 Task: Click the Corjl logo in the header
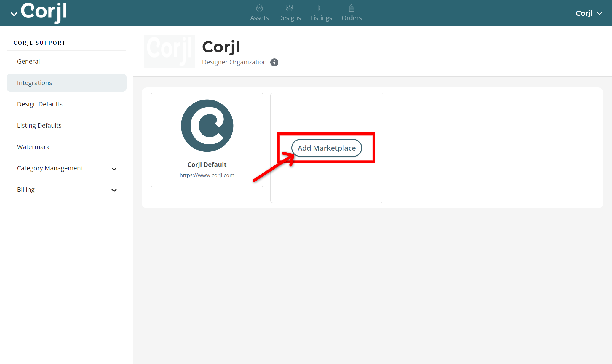(x=44, y=12)
